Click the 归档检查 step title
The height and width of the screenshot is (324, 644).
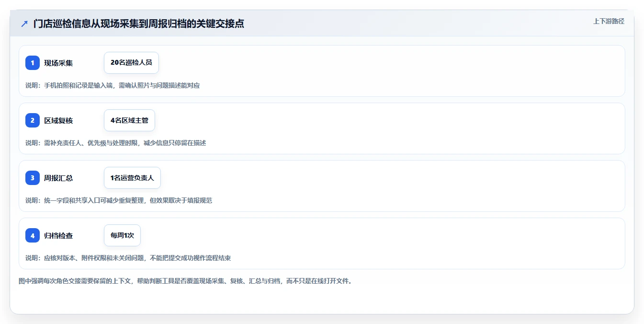click(x=58, y=235)
